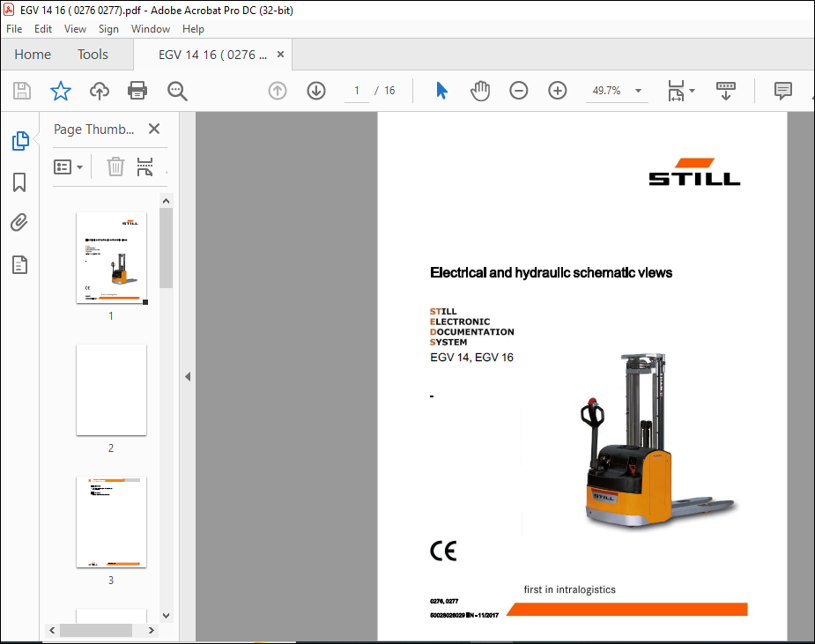
Task: Click the current page number field
Action: [357, 91]
